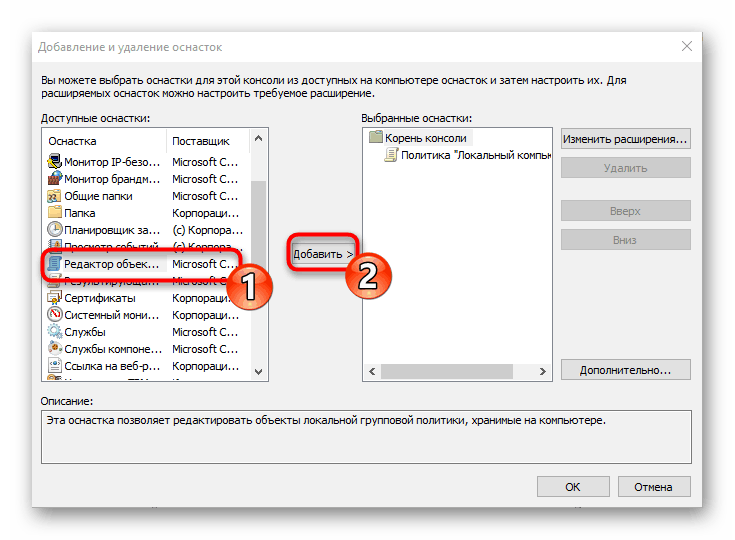Viewport: 735px width, 540px height.
Task: Click the Общие папки shared folders icon
Action: tap(55, 196)
